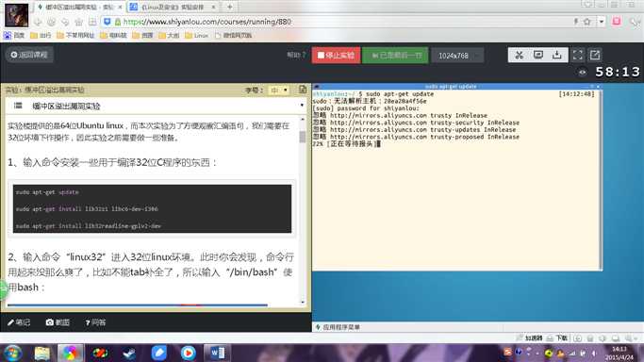The width and height of the screenshot is (644, 362).
Task: Click the red 停止实验 stop experiment button
Action: click(336, 55)
